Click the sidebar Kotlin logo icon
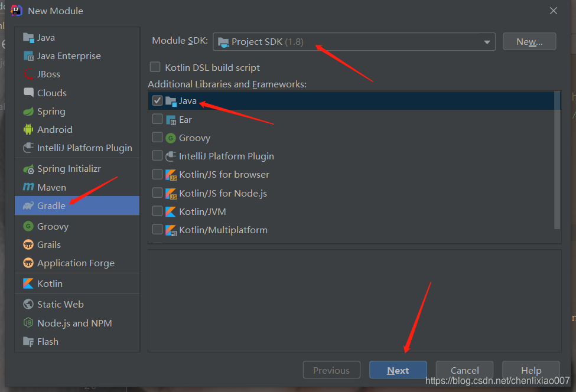The height and width of the screenshot is (392, 576). click(28, 283)
